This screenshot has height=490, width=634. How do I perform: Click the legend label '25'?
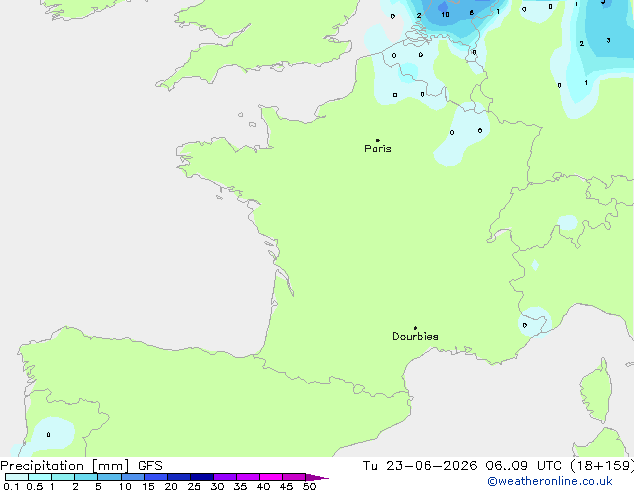tap(194, 486)
